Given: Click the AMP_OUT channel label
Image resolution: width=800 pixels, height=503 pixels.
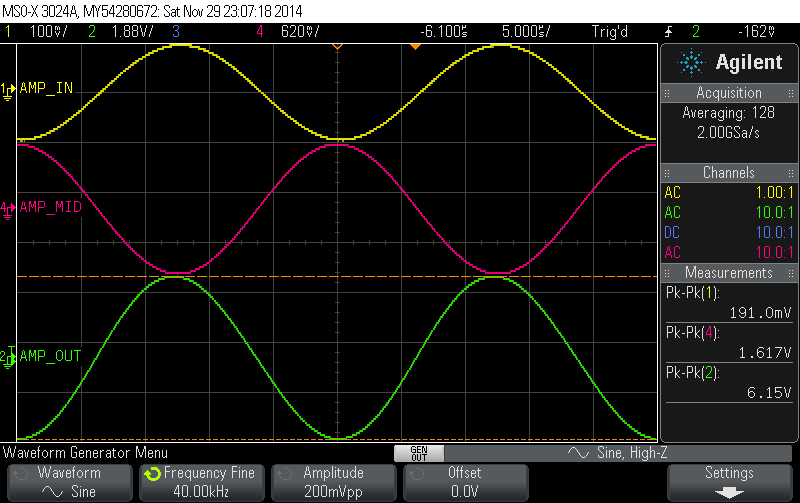Looking at the screenshot, I should (51, 356).
